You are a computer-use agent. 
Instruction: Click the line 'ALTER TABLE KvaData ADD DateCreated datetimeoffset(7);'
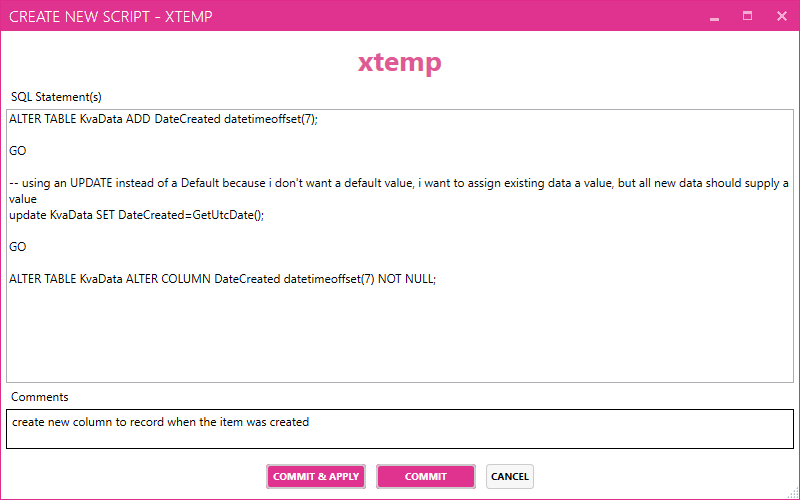click(x=163, y=119)
